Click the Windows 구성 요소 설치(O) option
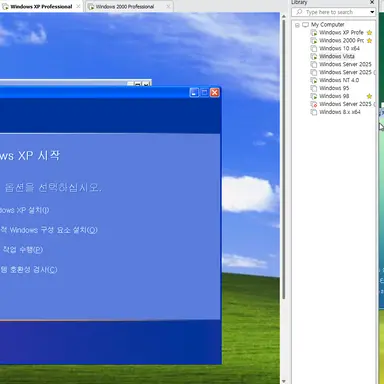384x384 pixels. 49,230
